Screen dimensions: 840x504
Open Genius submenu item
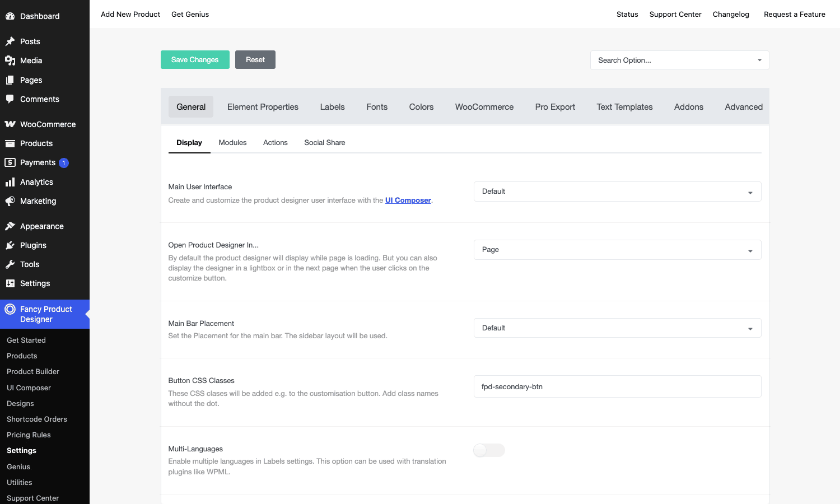pyautogui.click(x=18, y=467)
